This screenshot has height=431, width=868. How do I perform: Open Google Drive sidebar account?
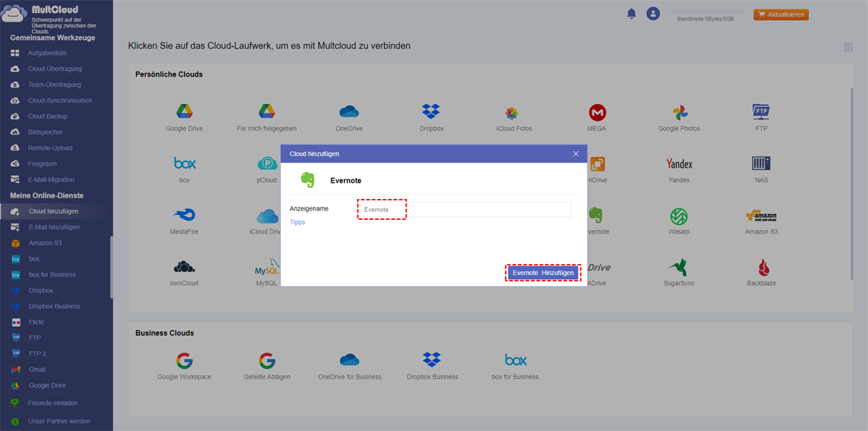click(x=48, y=386)
